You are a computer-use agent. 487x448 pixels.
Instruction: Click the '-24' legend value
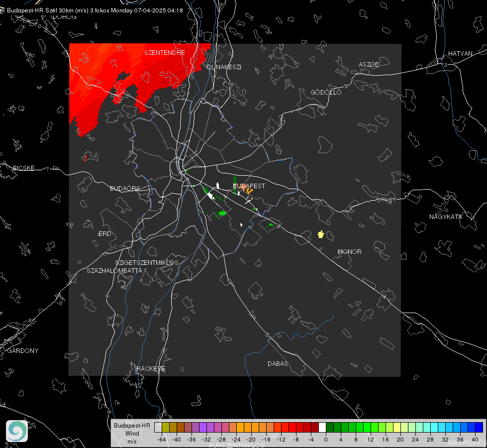tap(236, 440)
